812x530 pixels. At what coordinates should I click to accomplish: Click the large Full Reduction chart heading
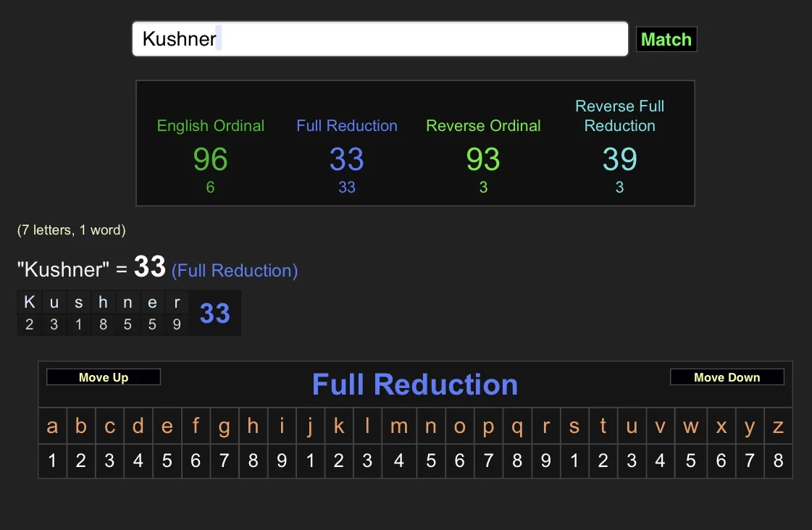pos(415,384)
